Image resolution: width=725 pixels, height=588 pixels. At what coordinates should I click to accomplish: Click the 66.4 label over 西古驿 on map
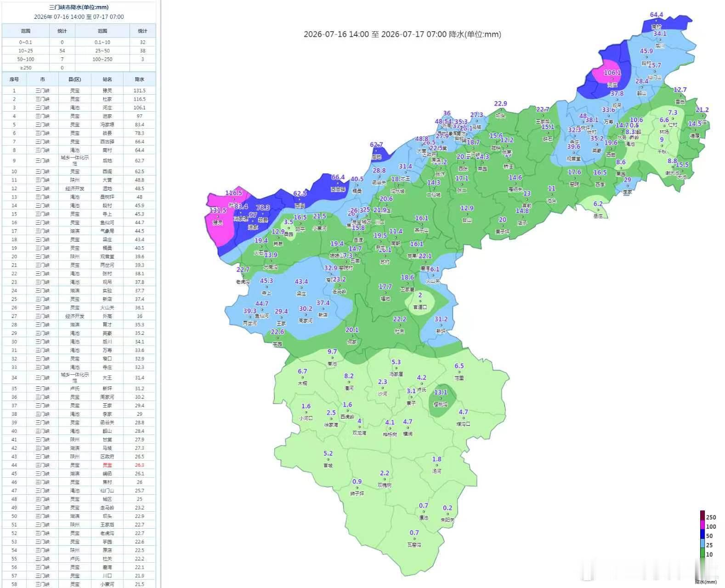point(338,177)
